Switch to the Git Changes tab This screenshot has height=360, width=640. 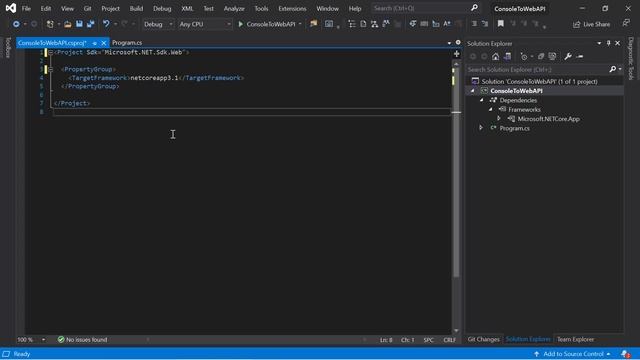pyautogui.click(x=484, y=339)
